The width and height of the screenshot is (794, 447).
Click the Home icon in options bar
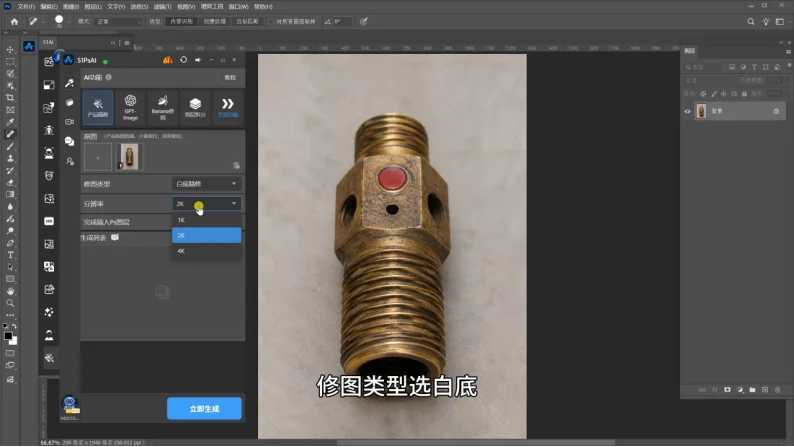click(x=14, y=22)
